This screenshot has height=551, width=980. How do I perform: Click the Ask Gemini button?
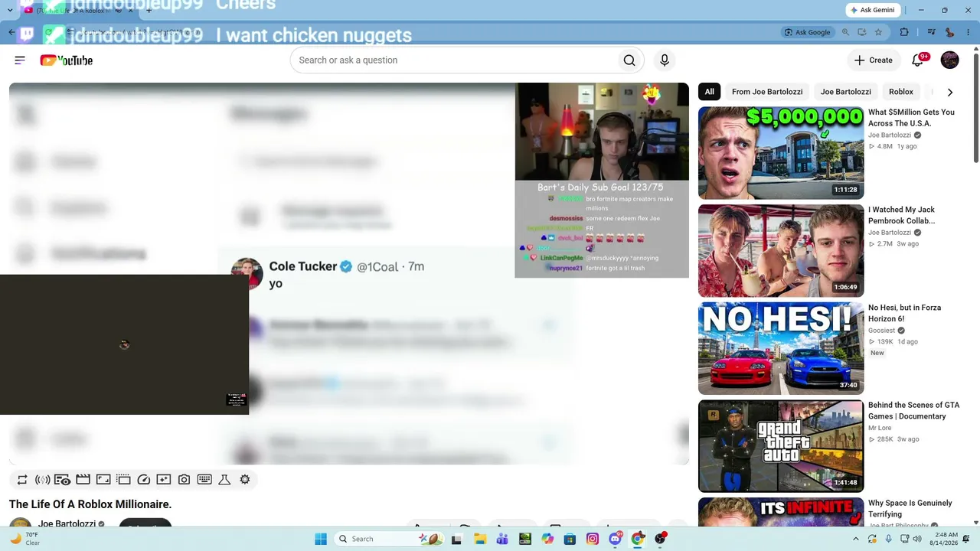click(x=874, y=10)
